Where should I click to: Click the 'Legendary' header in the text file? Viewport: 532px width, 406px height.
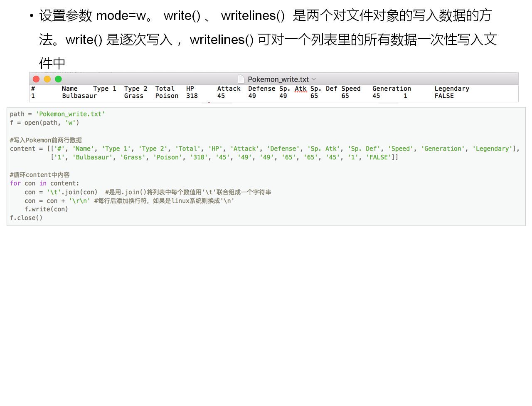(x=452, y=89)
